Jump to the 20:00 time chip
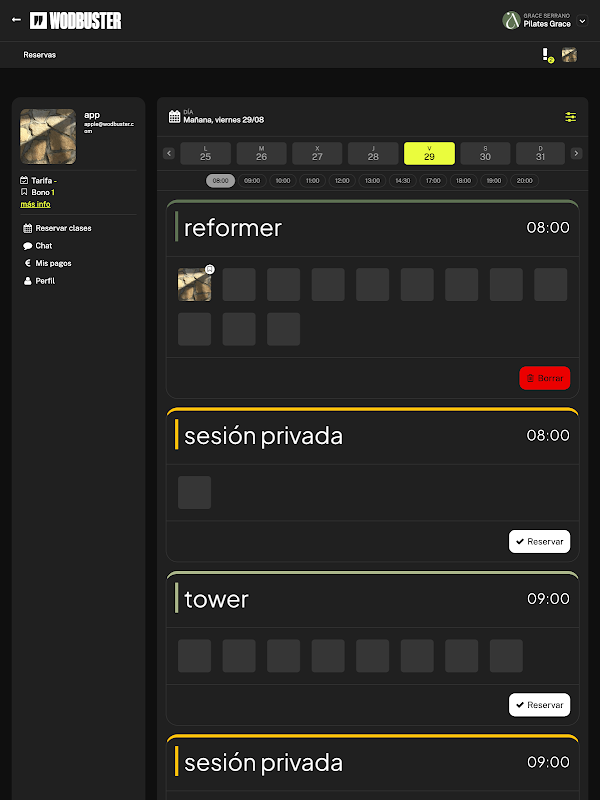The image size is (600, 800). [x=524, y=181]
